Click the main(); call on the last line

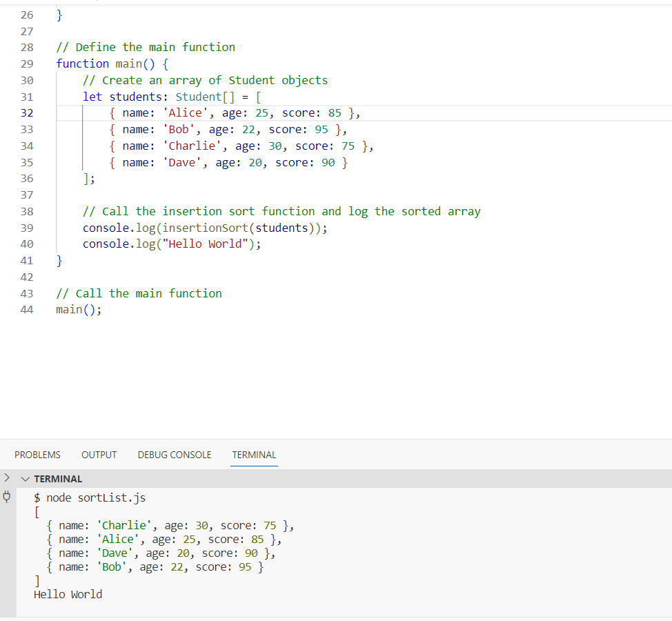[79, 309]
